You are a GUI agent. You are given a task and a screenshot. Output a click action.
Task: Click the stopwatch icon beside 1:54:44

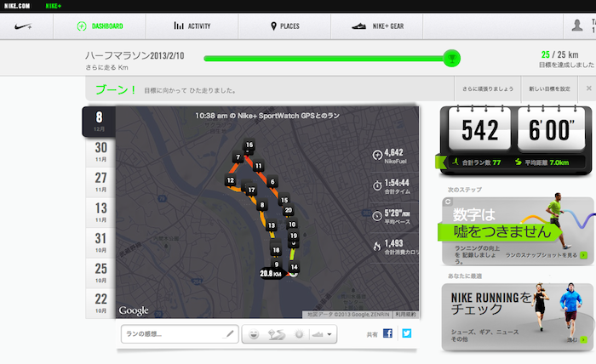[377, 185]
